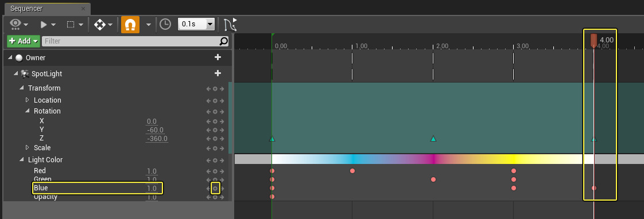644x219 pixels.
Task: Select Rotation Z keyframe triangle at 2.00
Action: (433, 139)
